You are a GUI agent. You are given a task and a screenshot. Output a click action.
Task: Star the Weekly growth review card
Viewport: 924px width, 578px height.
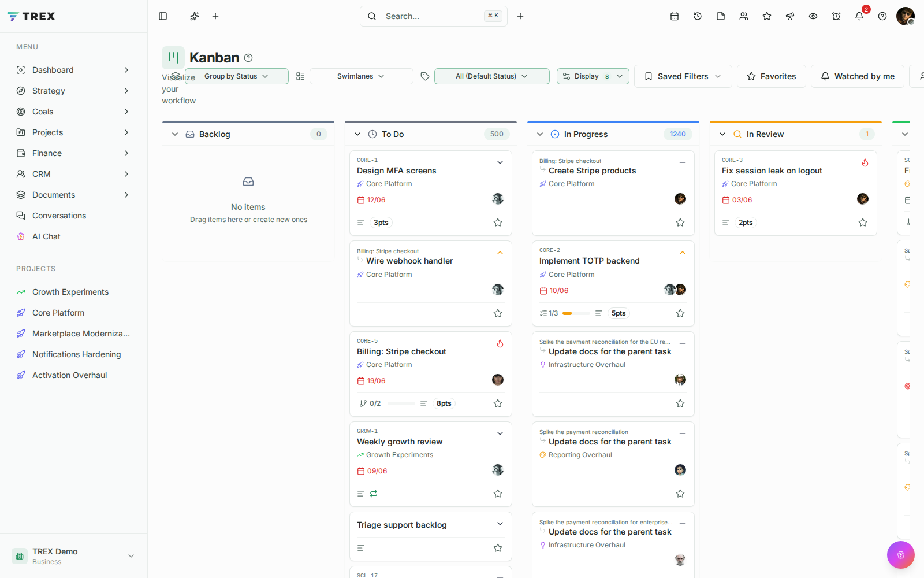pos(498,494)
